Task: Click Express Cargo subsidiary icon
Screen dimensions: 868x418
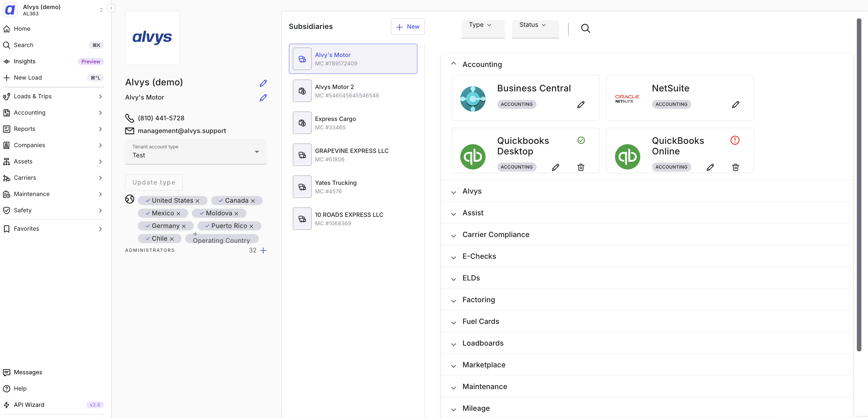Action: [x=302, y=123]
